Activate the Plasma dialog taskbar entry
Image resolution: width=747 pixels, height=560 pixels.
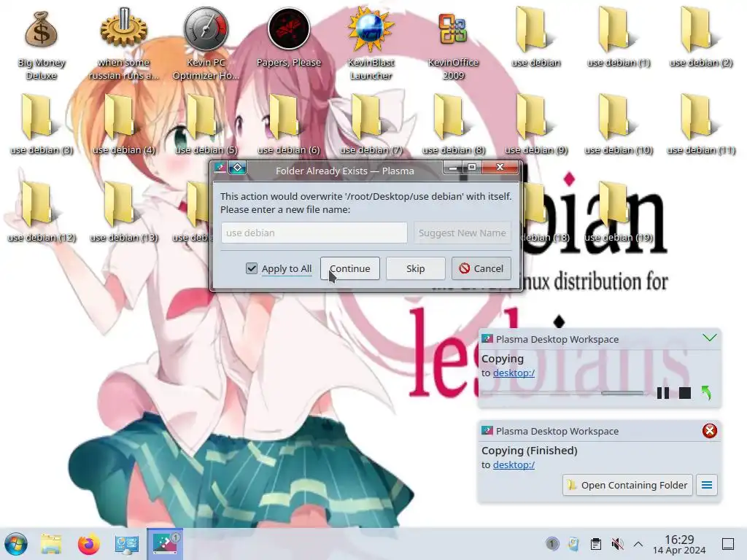click(164, 544)
